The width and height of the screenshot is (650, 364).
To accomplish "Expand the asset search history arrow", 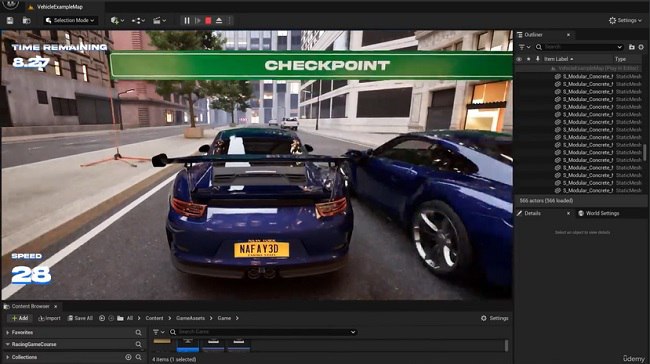I will [x=353, y=332].
